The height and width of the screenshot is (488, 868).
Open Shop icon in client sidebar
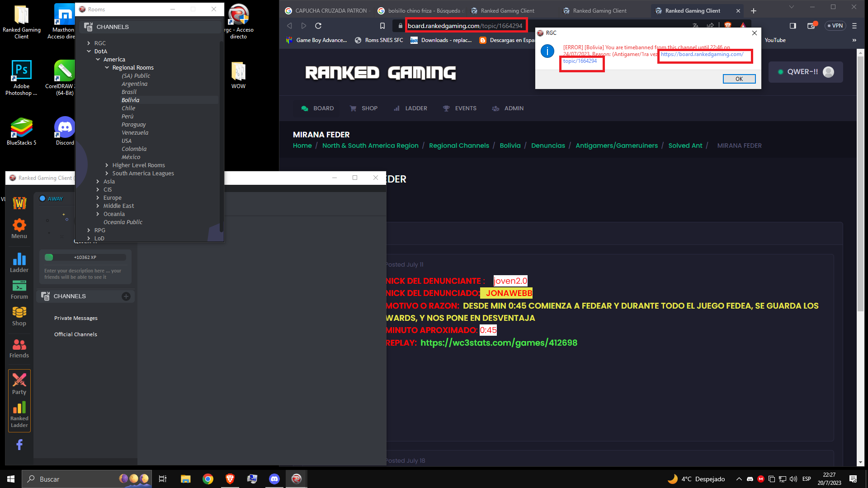point(19,316)
